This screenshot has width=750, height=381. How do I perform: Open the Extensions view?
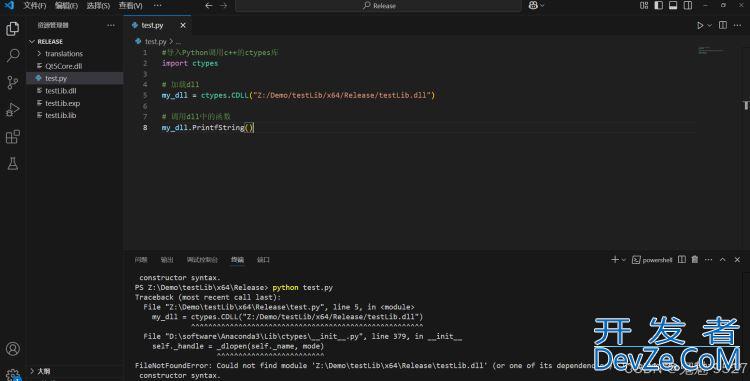[x=13, y=137]
